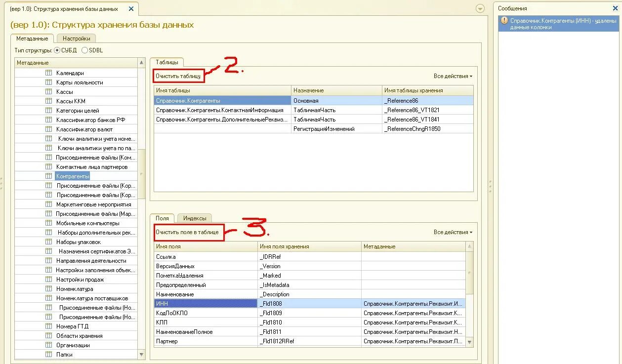Select the ИНН field row

pyautogui.click(x=310, y=303)
